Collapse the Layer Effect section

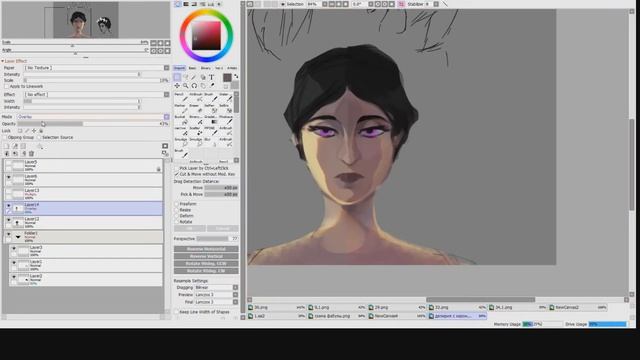2,61
